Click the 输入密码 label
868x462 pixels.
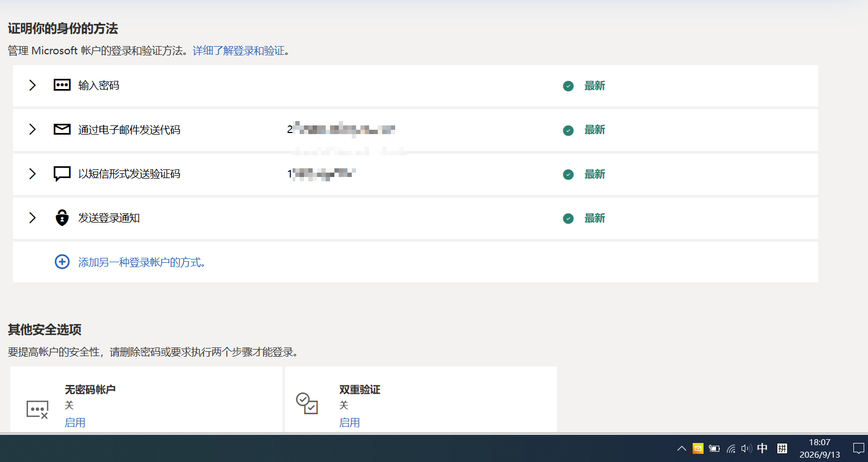click(x=99, y=85)
